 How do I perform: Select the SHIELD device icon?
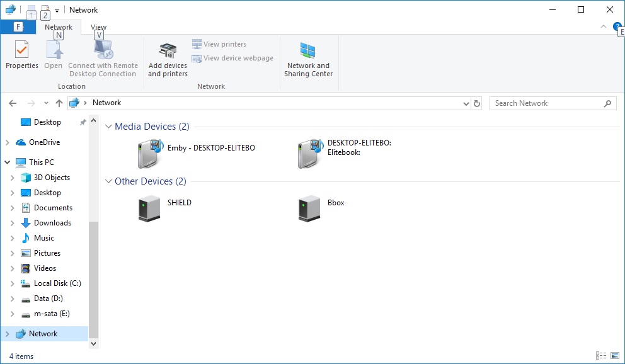tap(149, 208)
